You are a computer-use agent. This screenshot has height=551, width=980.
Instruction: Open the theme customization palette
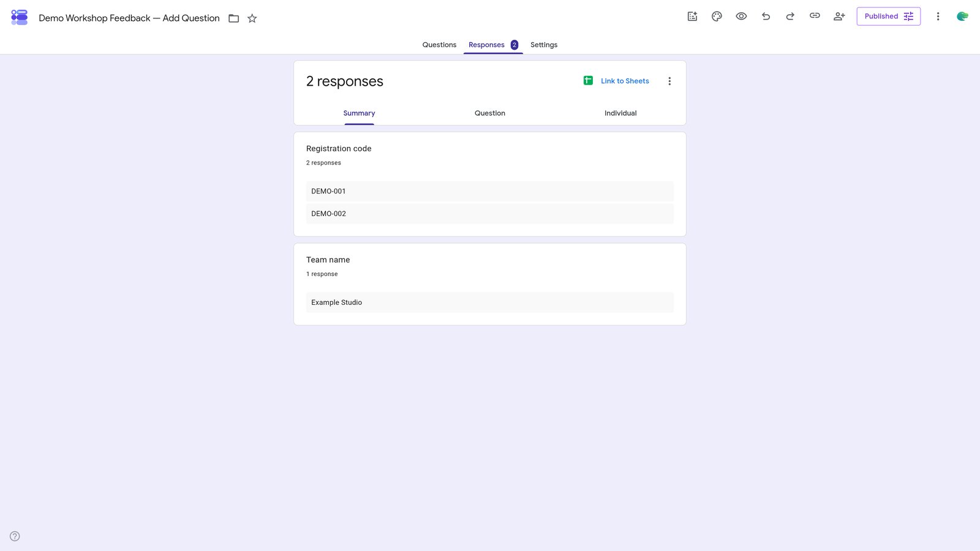pos(717,17)
